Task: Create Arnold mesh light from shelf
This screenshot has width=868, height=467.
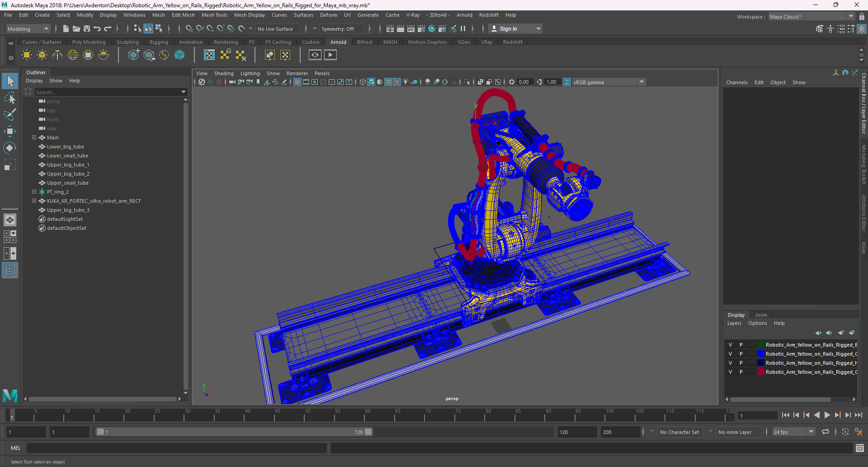Action: (42, 55)
